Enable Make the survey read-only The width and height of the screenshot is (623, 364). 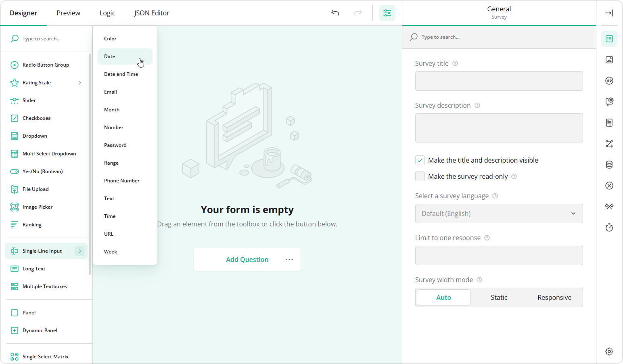click(420, 176)
